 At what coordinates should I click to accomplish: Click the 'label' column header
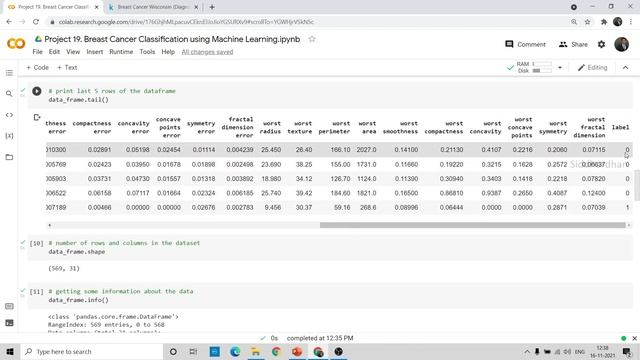[x=620, y=127]
